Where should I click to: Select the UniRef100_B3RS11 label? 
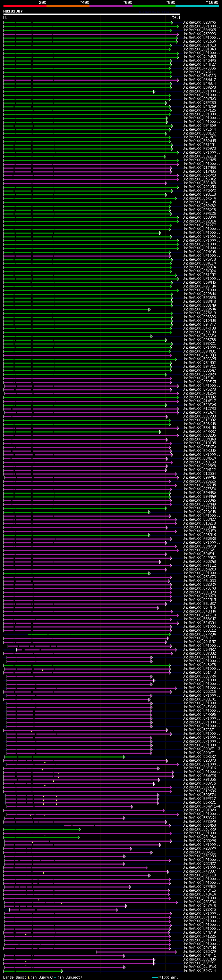[199, 852]
